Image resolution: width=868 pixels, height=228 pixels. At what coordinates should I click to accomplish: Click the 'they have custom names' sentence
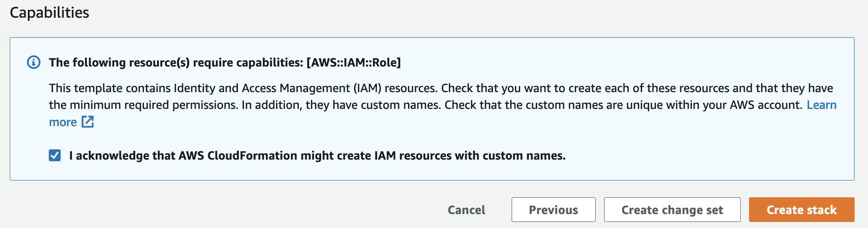(x=373, y=105)
